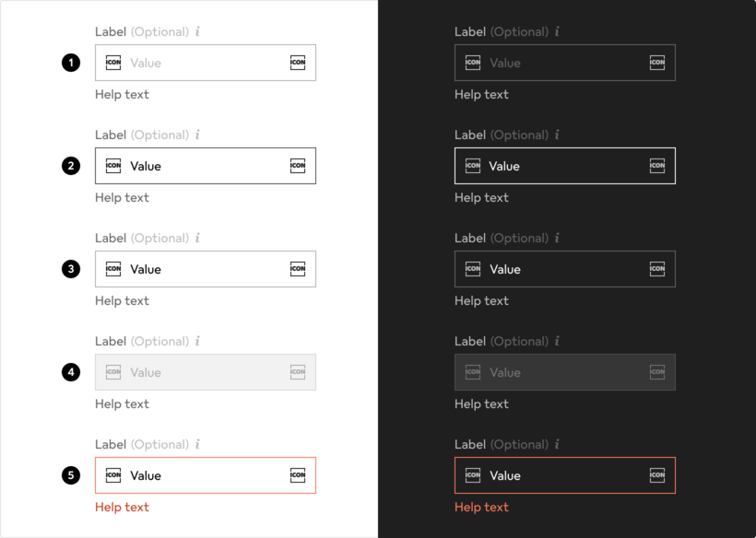Viewport: 756px width, 538px height.
Task: Click the left icon in dark error field
Action: coord(473,475)
